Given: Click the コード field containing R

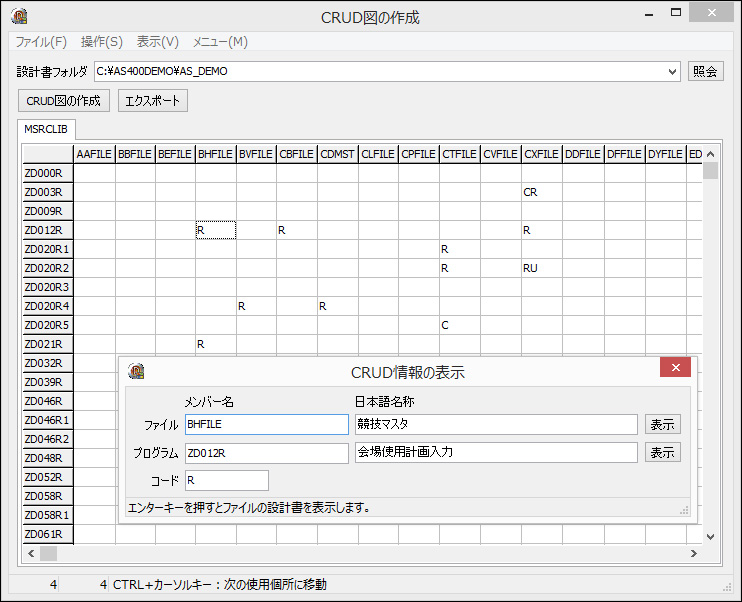Looking at the screenshot, I should coord(227,480).
